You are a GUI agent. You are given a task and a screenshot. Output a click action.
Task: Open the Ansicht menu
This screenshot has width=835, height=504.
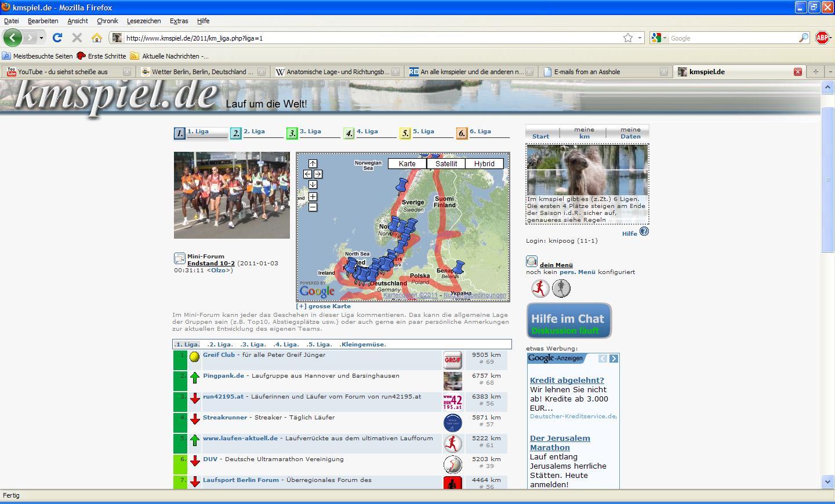click(x=78, y=21)
